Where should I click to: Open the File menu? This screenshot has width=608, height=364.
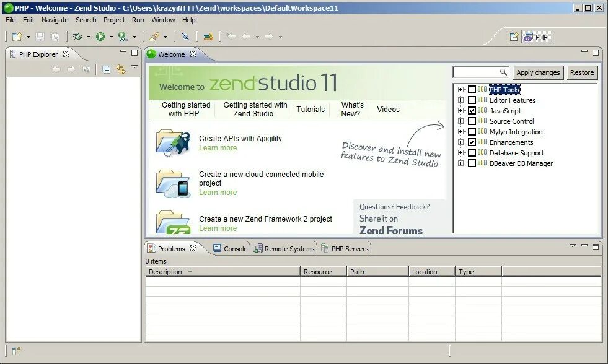click(x=11, y=20)
